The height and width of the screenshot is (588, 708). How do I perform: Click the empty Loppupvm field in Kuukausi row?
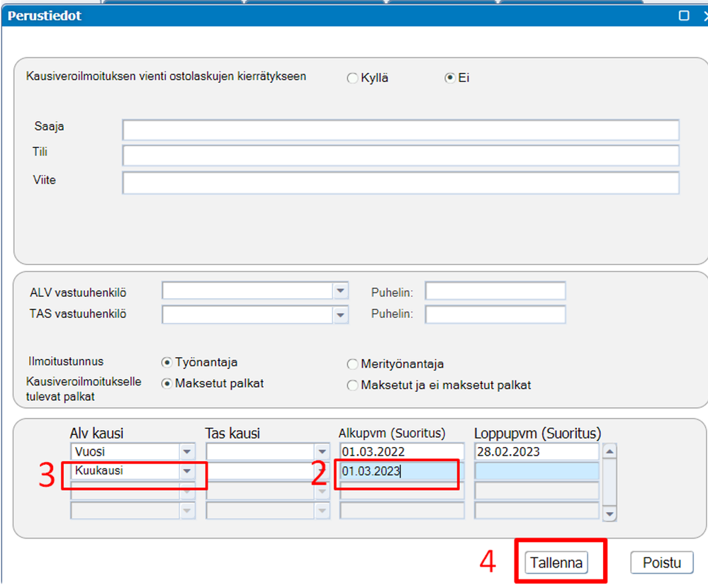coord(536,471)
